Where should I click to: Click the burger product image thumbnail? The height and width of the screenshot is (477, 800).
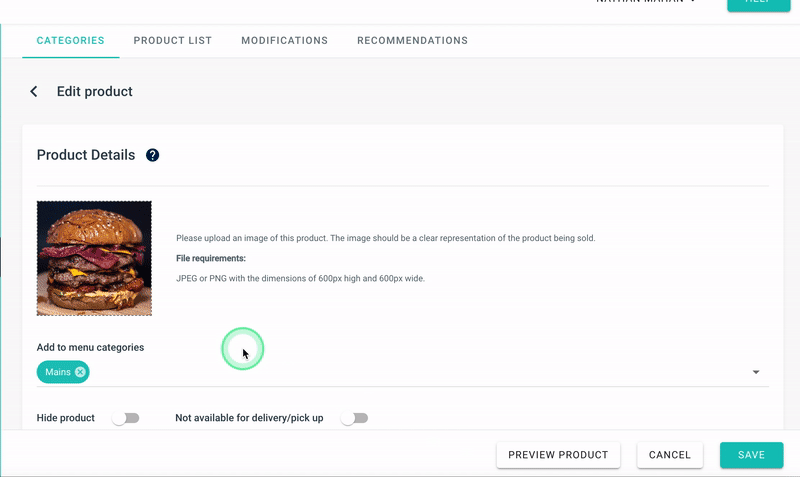coord(94,258)
